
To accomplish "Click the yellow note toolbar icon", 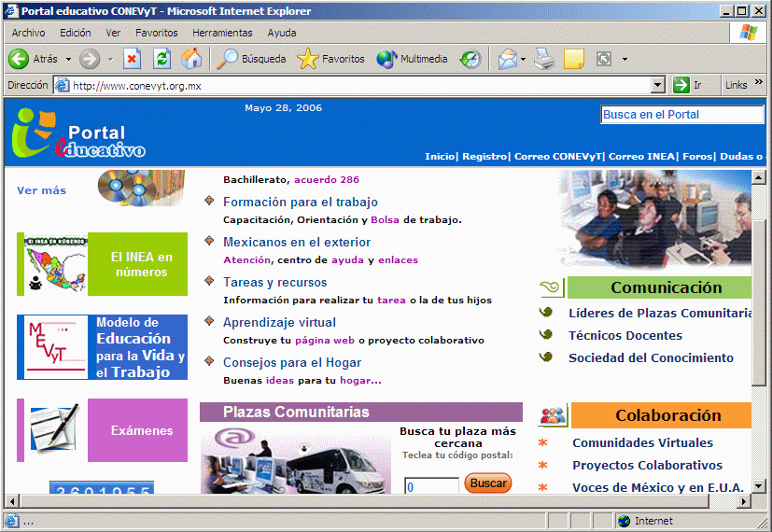I will point(574,59).
